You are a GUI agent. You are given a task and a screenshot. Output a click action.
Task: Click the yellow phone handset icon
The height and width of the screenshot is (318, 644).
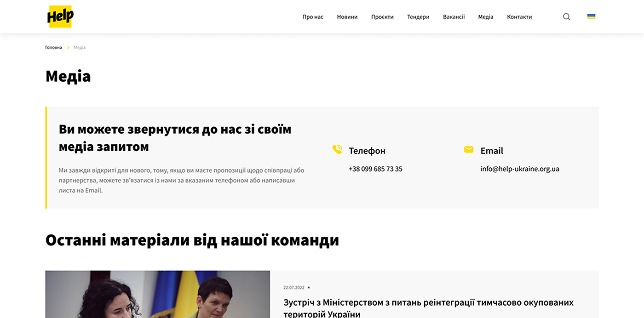click(x=337, y=149)
